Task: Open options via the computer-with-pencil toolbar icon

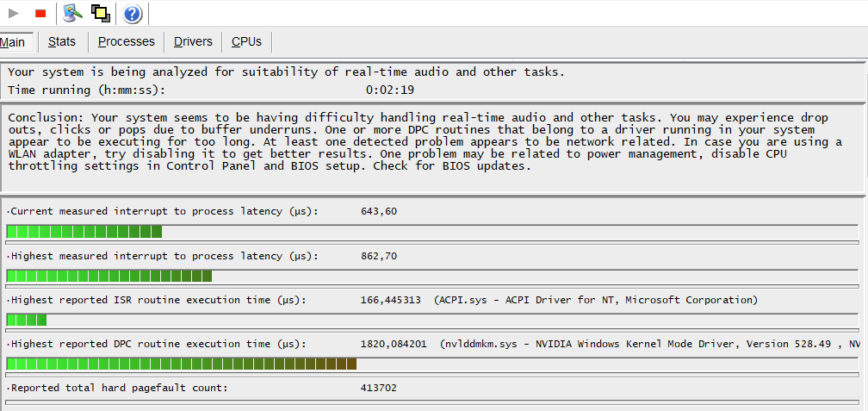Action: point(74,14)
